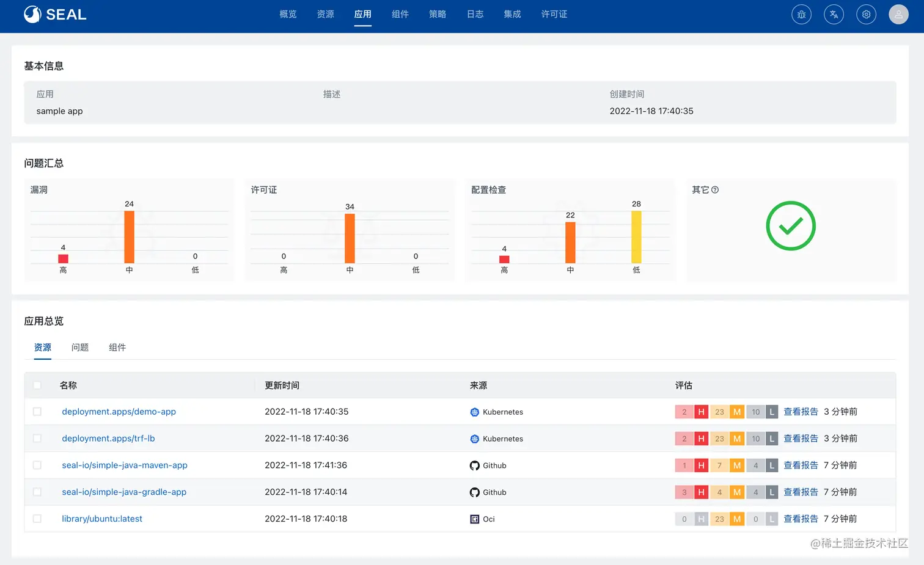The image size is (924, 565).
Task: Click the update time 2022-11-18 17:40:14
Action: (x=306, y=492)
